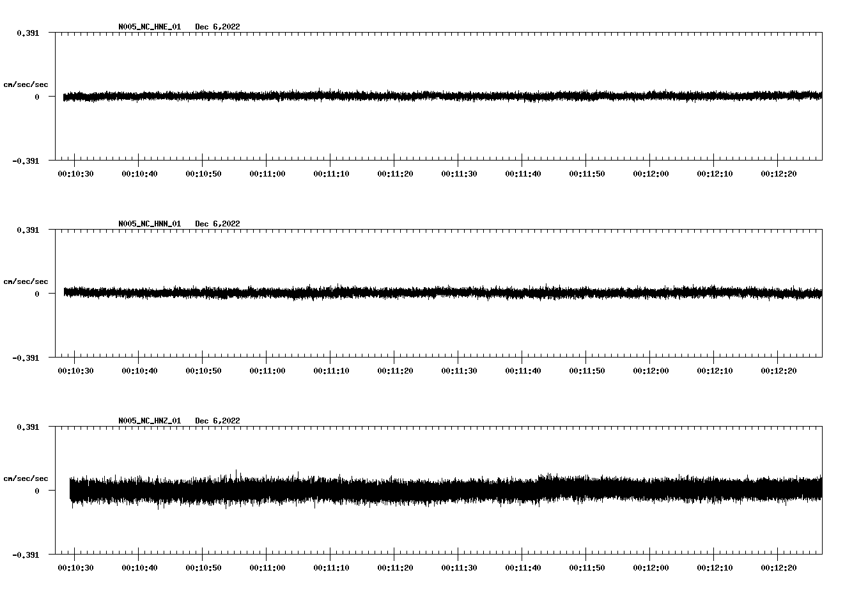Click the 00:11:10 time label under HNZ plot
Screen dimensions: 868x591
pyautogui.click(x=331, y=568)
